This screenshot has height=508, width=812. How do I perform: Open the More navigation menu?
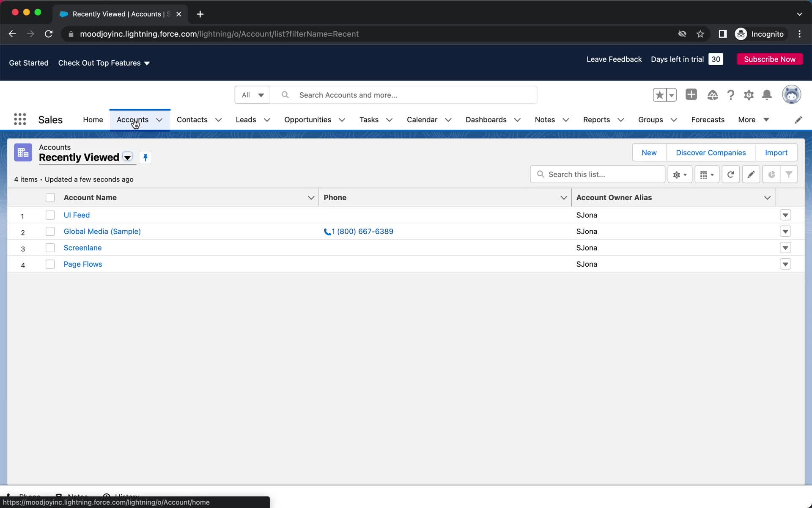tap(753, 120)
